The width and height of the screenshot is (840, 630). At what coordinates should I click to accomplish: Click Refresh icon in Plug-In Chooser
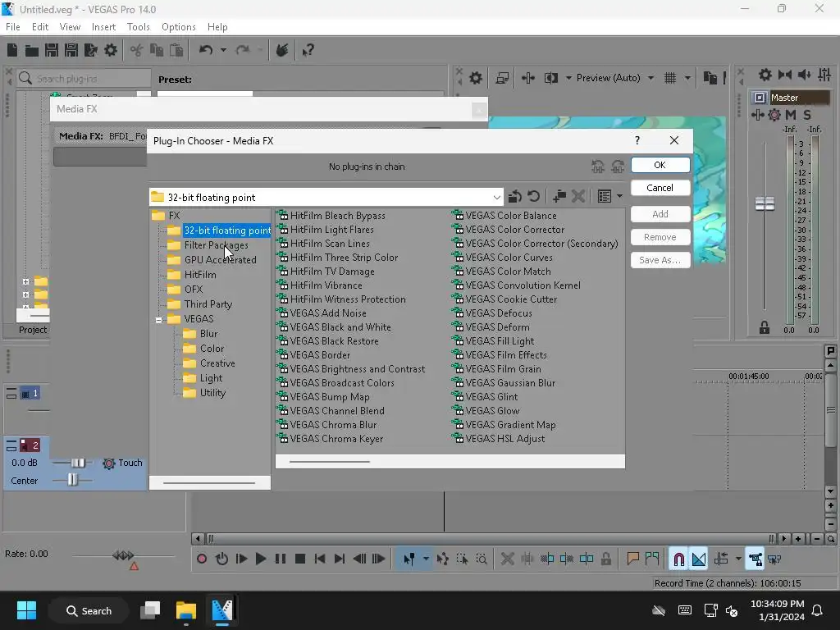[x=533, y=197]
